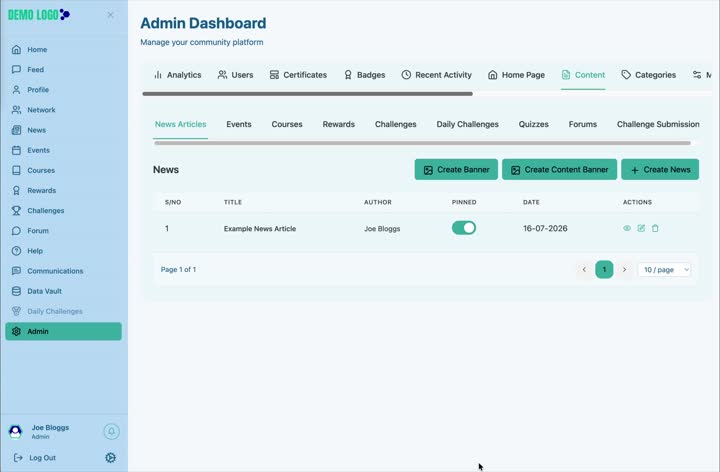Click the Demo Logo

click(39, 15)
